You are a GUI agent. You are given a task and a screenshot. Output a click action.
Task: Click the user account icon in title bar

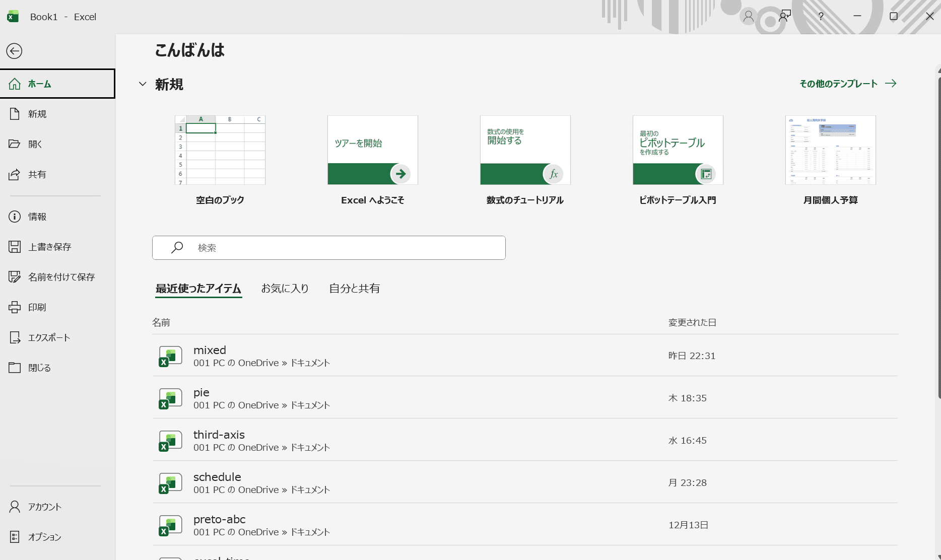pyautogui.click(x=748, y=17)
